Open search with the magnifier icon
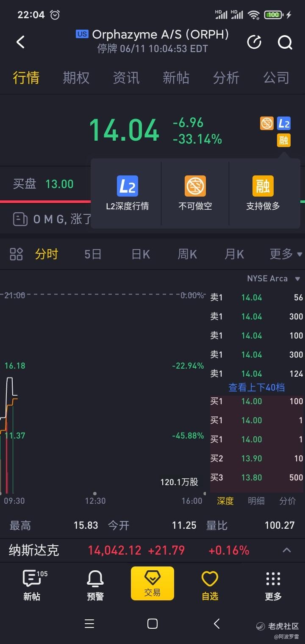The height and width of the screenshot is (644, 305). [x=285, y=42]
